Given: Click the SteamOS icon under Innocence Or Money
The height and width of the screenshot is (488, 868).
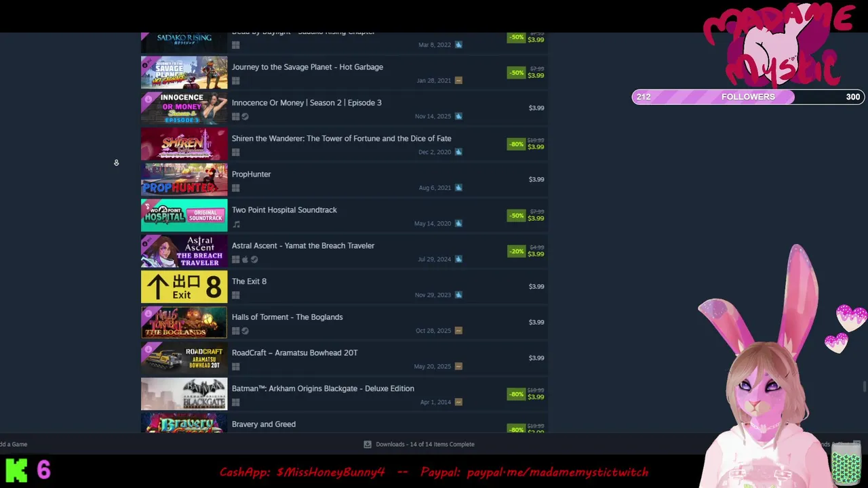Looking at the screenshot, I should [245, 117].
